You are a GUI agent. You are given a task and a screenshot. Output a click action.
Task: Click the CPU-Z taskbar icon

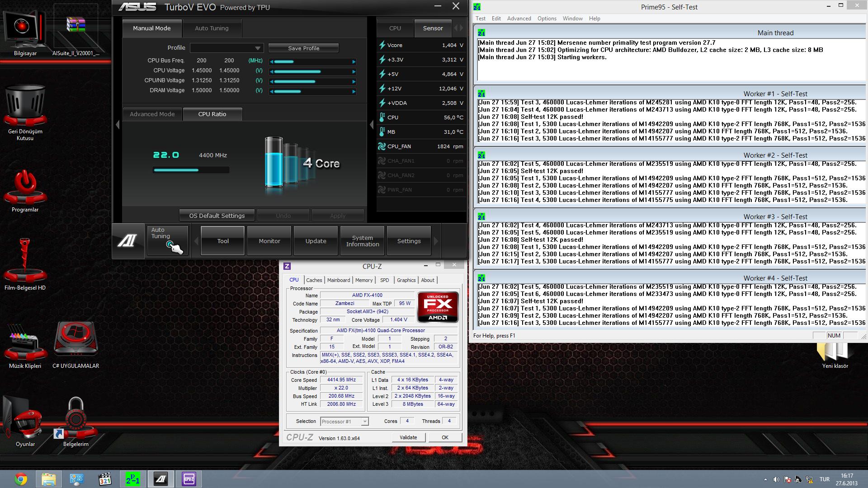[x=189, y=479]
